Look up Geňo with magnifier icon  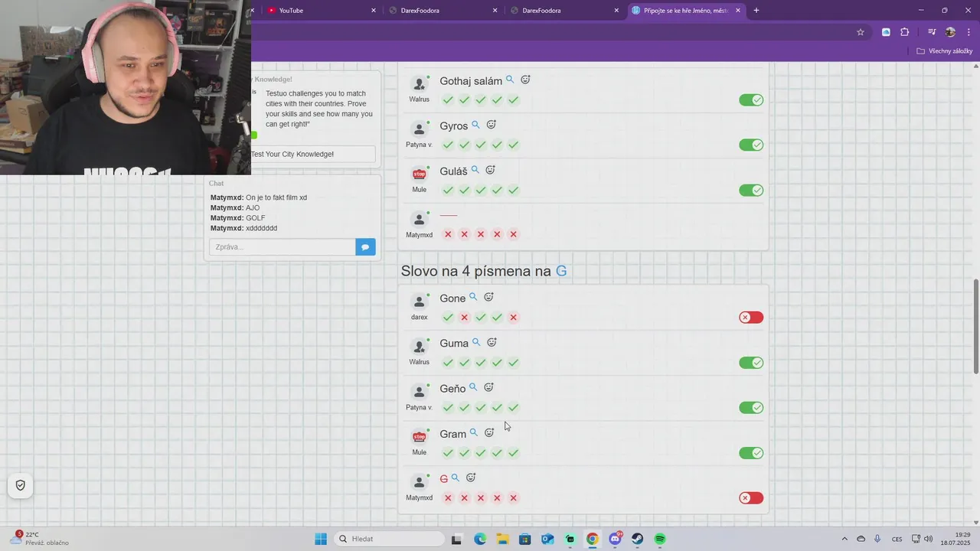click(x=473, y=387)
